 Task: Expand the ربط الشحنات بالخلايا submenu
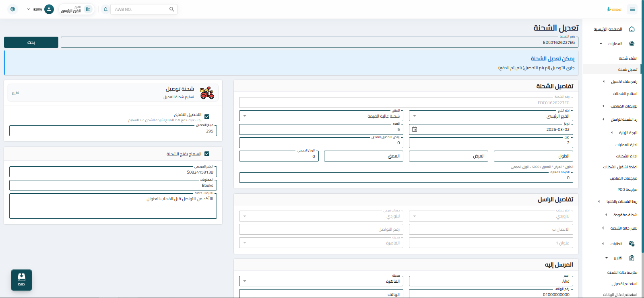tap(599, 201)
